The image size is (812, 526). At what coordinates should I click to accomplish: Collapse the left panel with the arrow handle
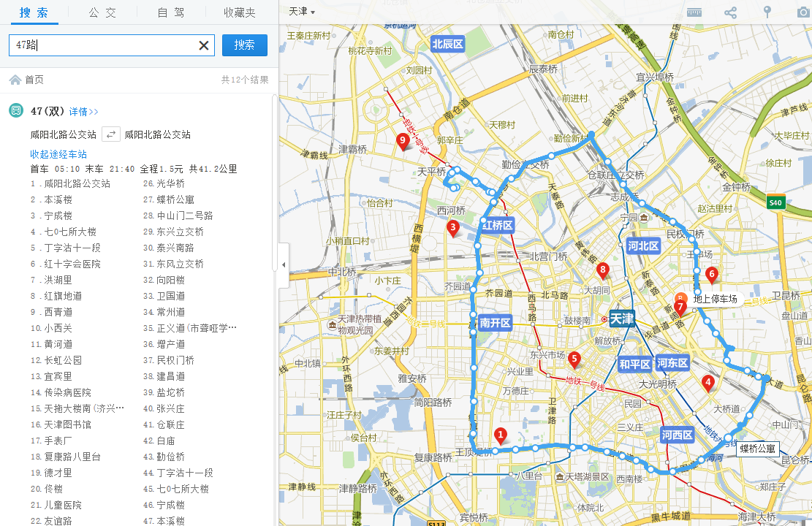[284, 264]
